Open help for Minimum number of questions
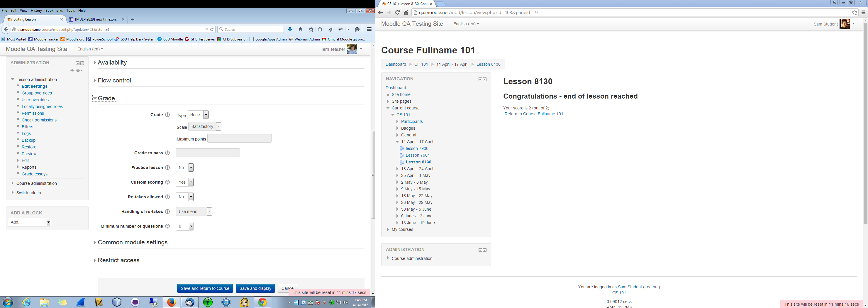The width and height of the screenshot is (868, 308). point(167,226)
